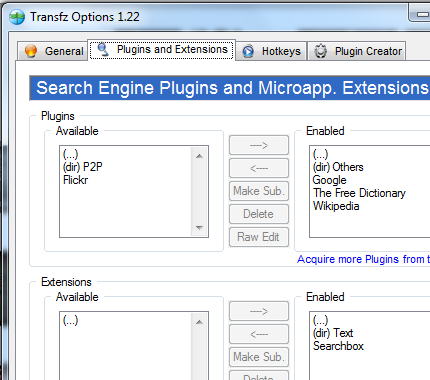Open the Hotkeys tab
The width and height of the screenshot is (430, 380).
tap(271, 51)
